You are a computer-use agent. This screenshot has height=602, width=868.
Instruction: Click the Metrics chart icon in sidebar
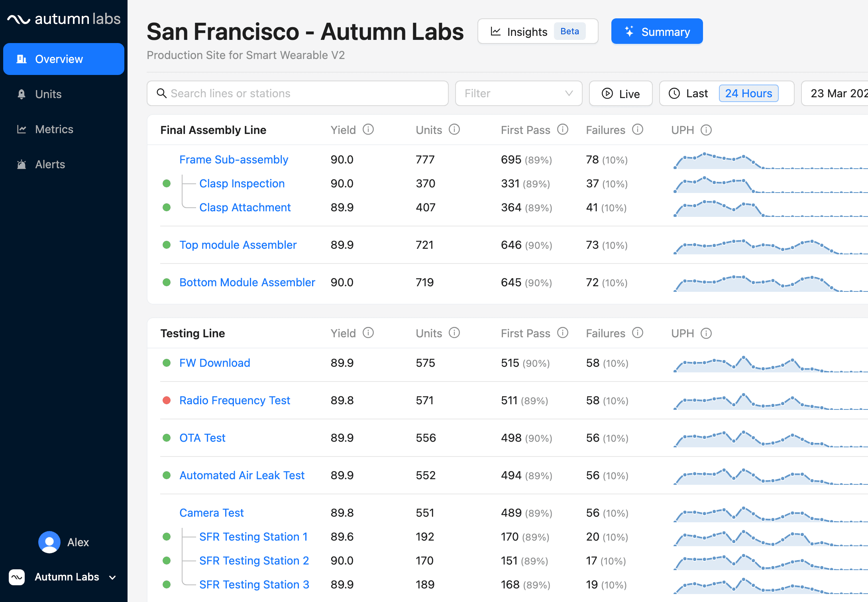22,129
